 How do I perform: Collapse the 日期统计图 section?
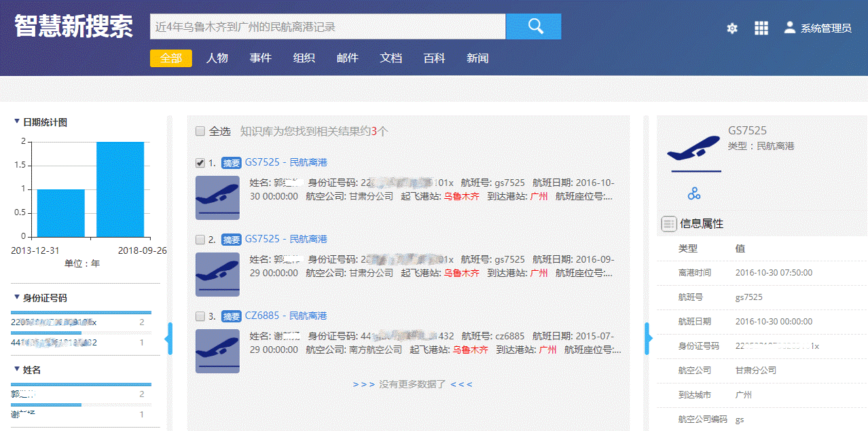(17, 122)
